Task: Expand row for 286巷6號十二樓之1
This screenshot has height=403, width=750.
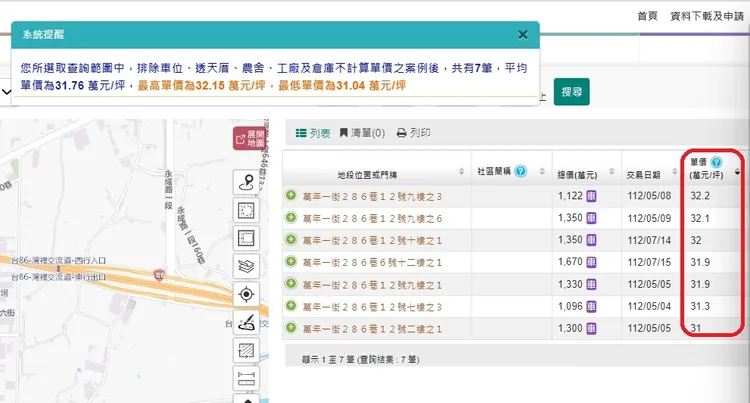Action: tap(291, 262)
